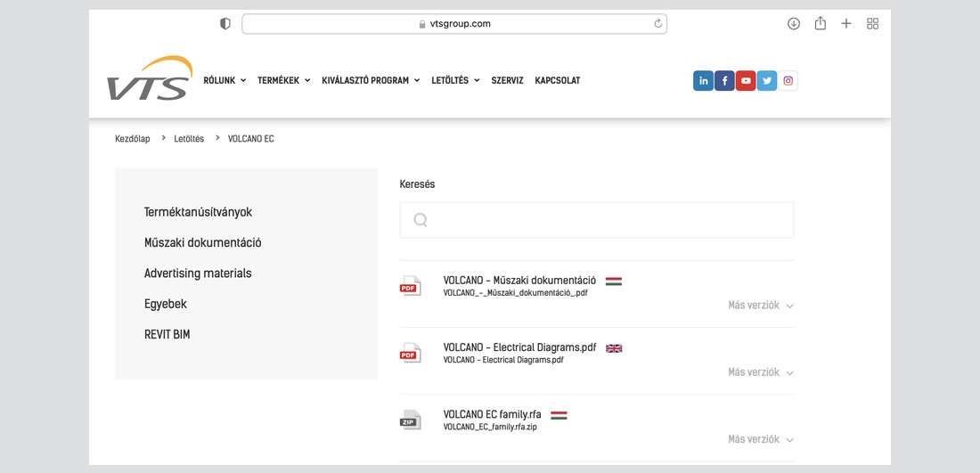Open the Twitter social icon
The height and width of the screenshot is (473, 980).
(x=767, y=80)
